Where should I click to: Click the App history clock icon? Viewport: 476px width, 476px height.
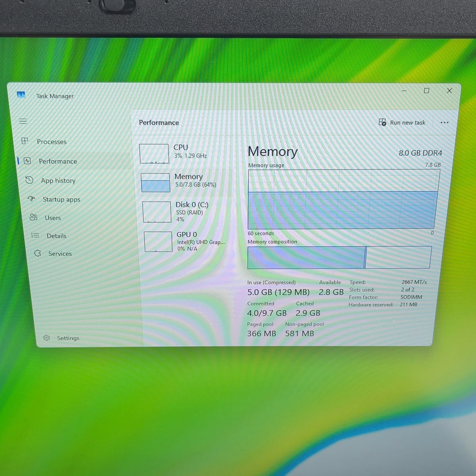[29, 180]
